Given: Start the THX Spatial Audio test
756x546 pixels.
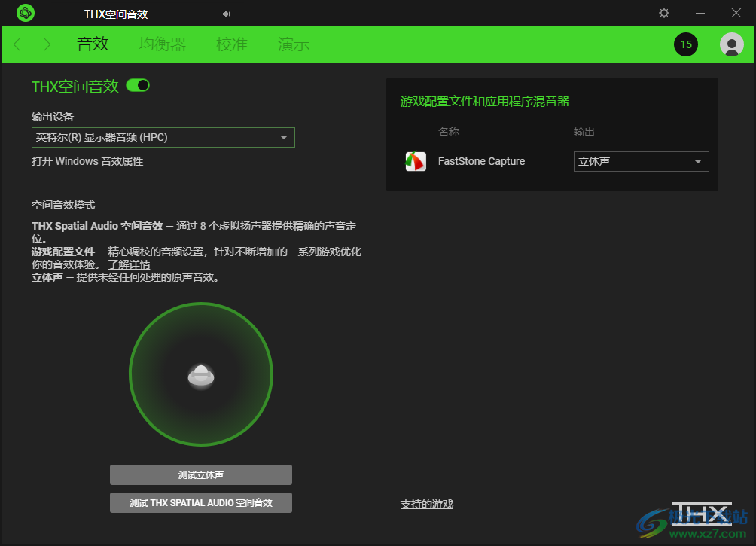Looking at the screenshot, I should (x=200, y=502).
